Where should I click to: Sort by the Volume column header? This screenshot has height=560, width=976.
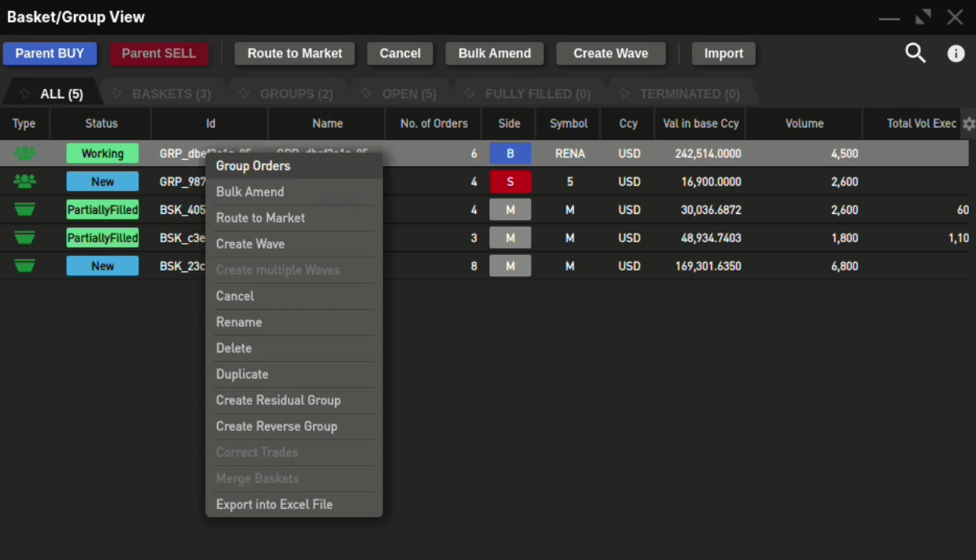[804, 123]
